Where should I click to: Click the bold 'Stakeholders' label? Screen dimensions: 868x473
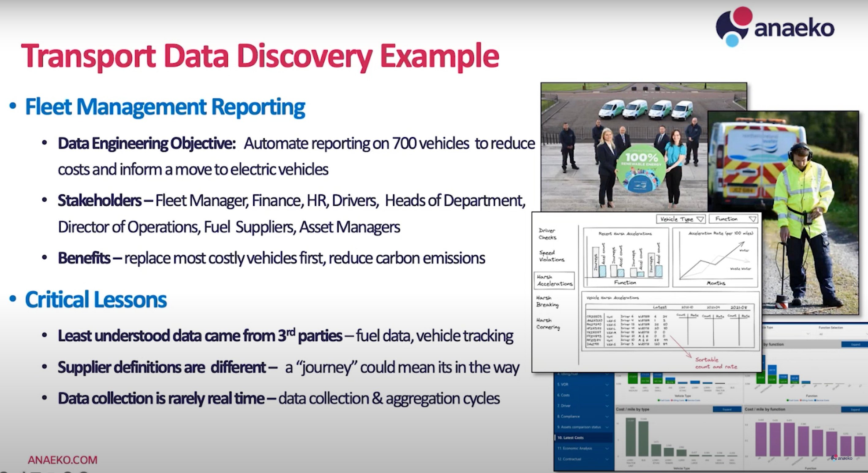(x=100, y=201)
